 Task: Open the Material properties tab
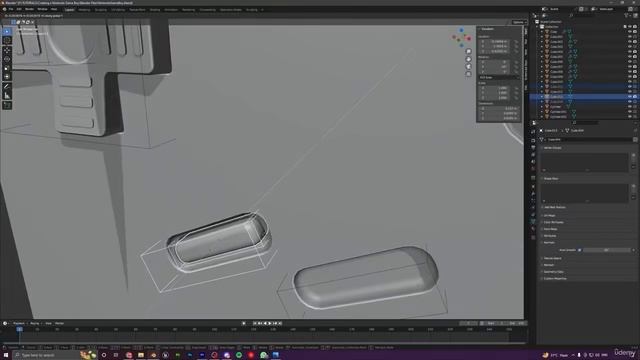(533, 229)
